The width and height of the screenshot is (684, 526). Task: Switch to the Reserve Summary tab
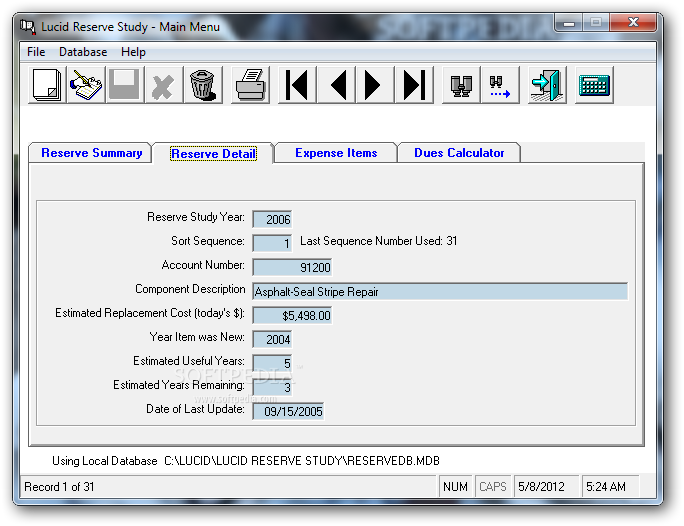pos(91,153)
